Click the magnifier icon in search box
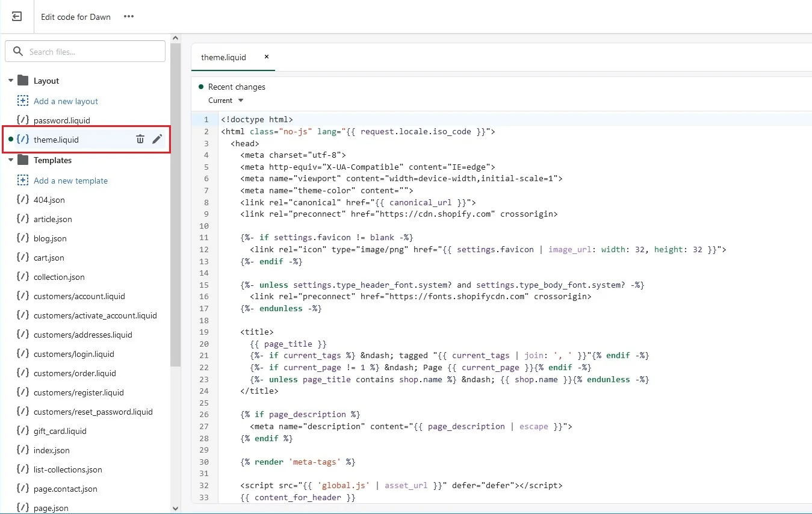812x514 pixels. (18, 52)
